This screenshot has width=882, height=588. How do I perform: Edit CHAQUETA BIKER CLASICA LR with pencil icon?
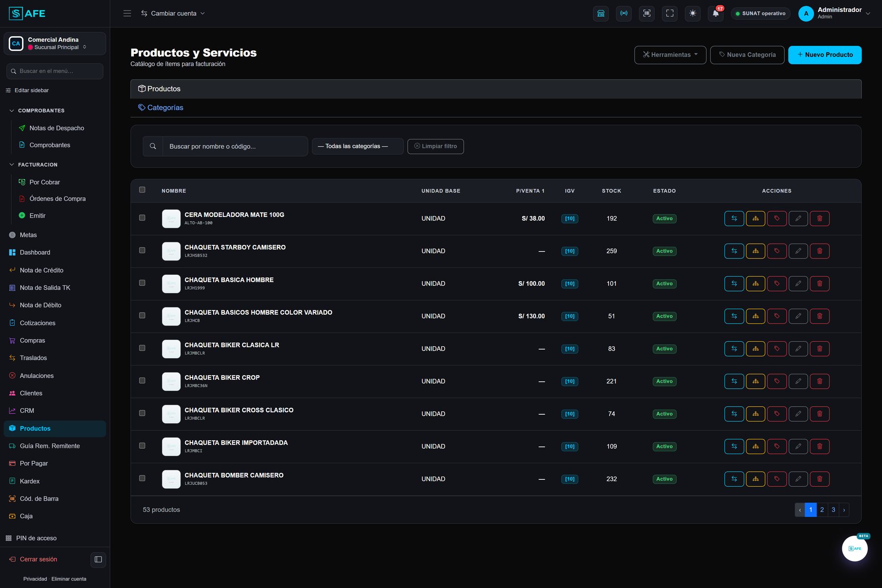pyautogui.click(x=798, y=349)
